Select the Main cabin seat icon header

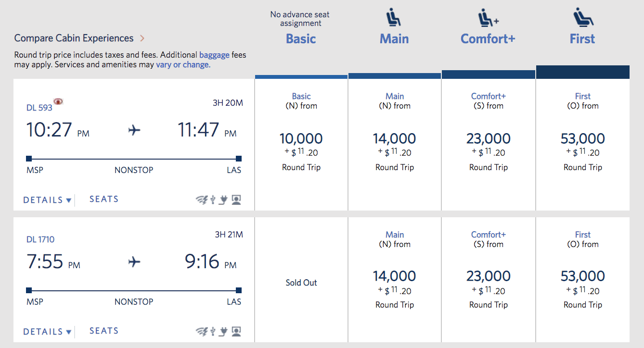point(394,18)
